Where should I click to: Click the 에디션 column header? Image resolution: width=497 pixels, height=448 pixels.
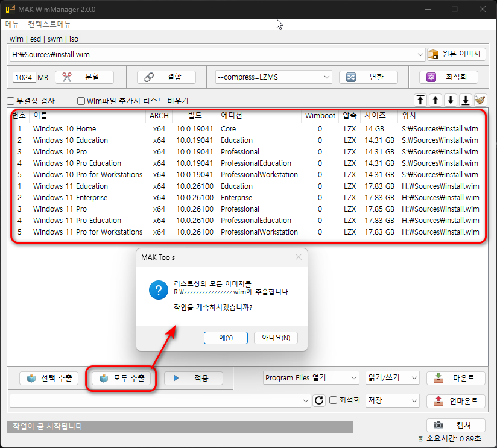259,115
